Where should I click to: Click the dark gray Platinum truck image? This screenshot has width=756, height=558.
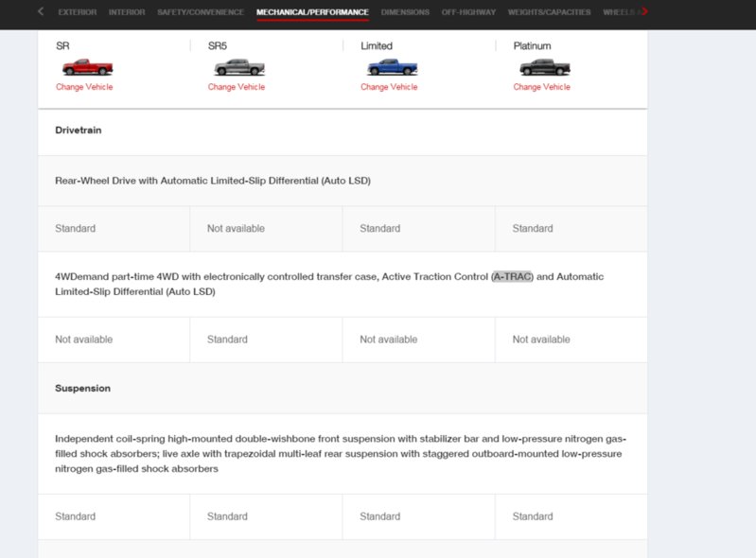545,67
